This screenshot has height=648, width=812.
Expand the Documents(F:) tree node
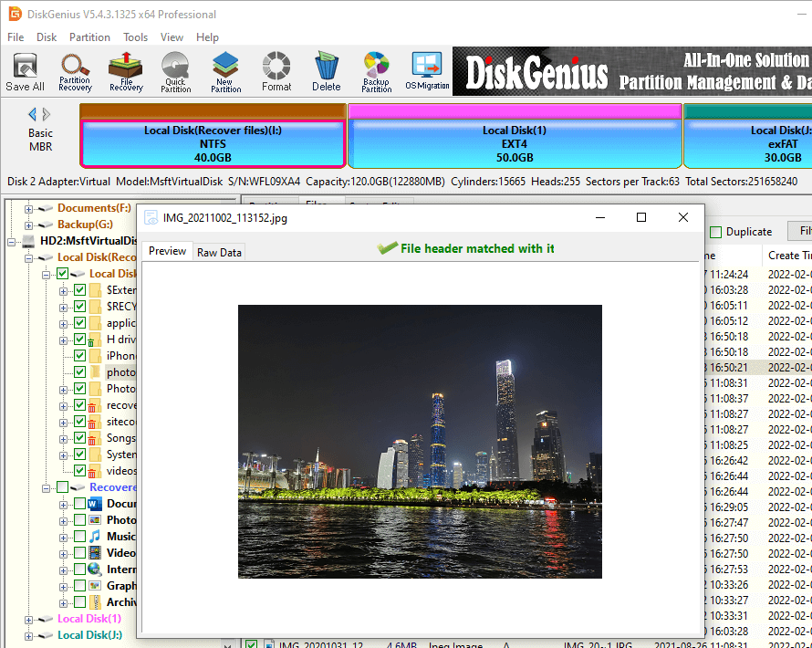tap(29, 208)
